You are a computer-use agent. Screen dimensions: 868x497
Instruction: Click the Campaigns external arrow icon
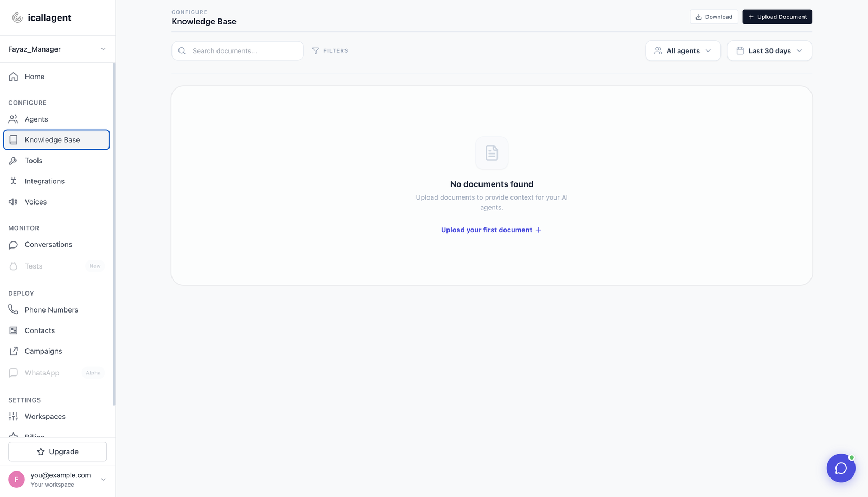click(x=14, y=351)
